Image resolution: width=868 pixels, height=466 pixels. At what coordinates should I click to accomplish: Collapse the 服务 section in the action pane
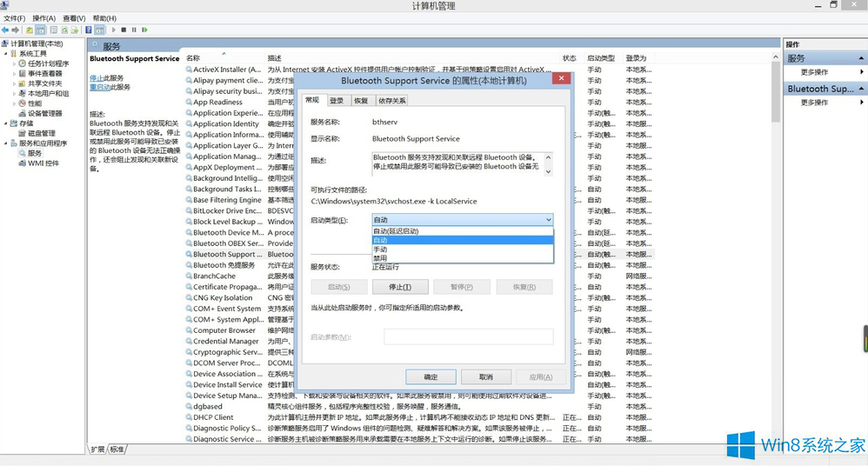click(861, 58)
